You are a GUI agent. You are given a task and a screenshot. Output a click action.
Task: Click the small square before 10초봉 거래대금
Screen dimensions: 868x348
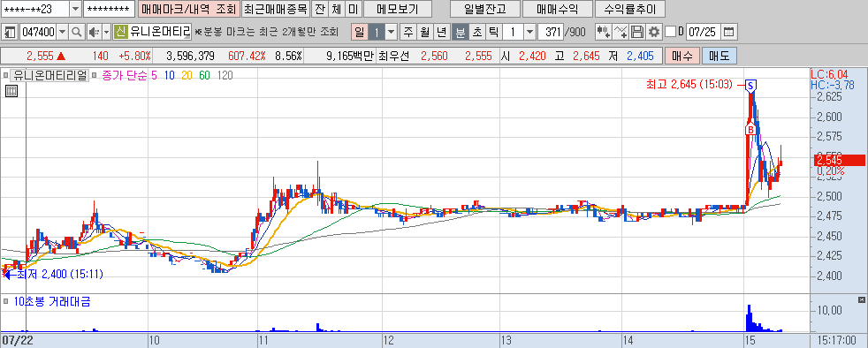click(5, 302)
